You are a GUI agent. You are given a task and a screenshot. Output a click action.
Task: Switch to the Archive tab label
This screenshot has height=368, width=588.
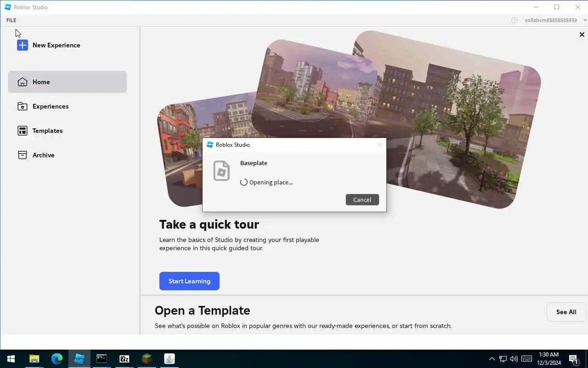(x=44, y=155)
